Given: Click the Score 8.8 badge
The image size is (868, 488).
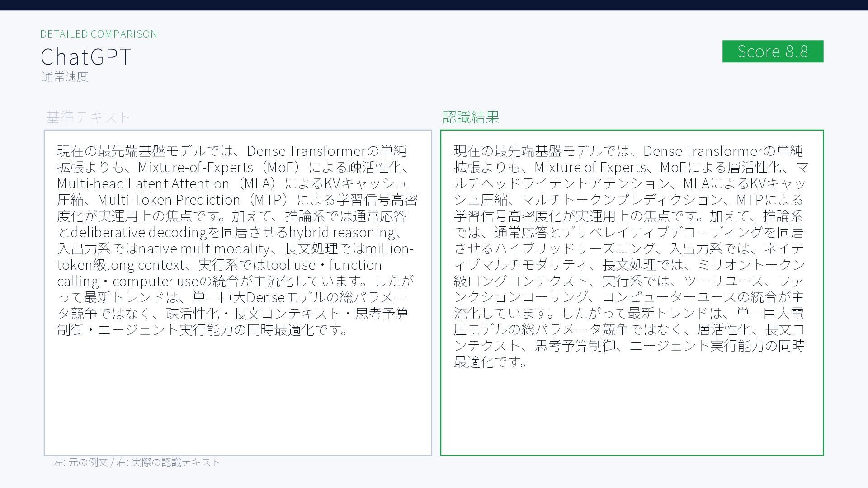Looking at the screenshot, I should 772,52.
